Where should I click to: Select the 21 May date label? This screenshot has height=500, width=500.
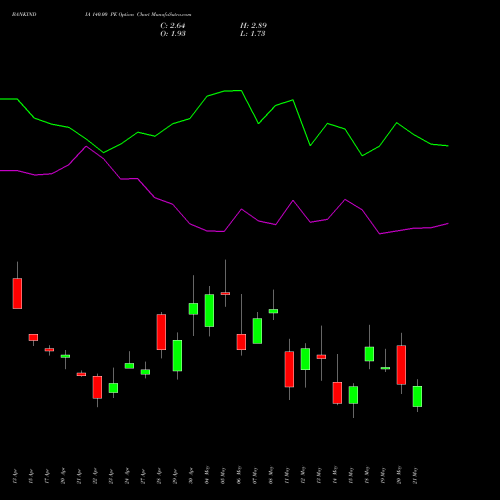point(415,476)
